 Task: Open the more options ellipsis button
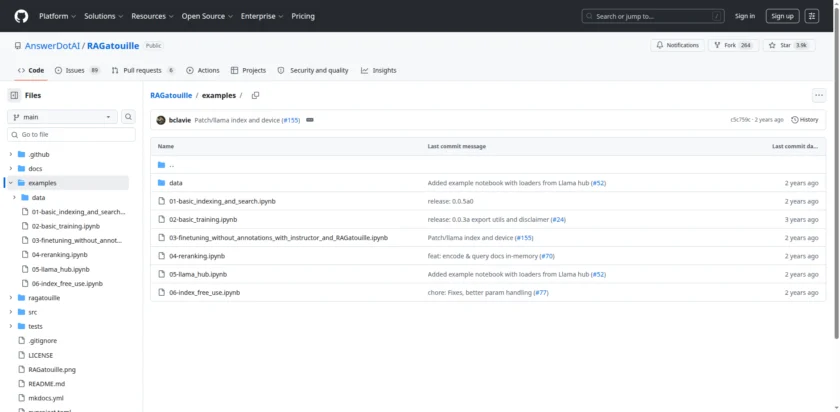(819, 95)
